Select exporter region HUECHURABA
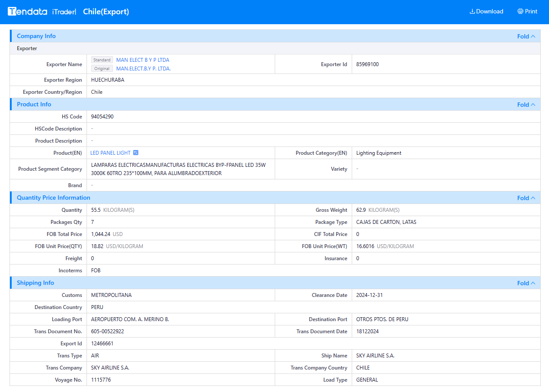 (x=108, y=80)
